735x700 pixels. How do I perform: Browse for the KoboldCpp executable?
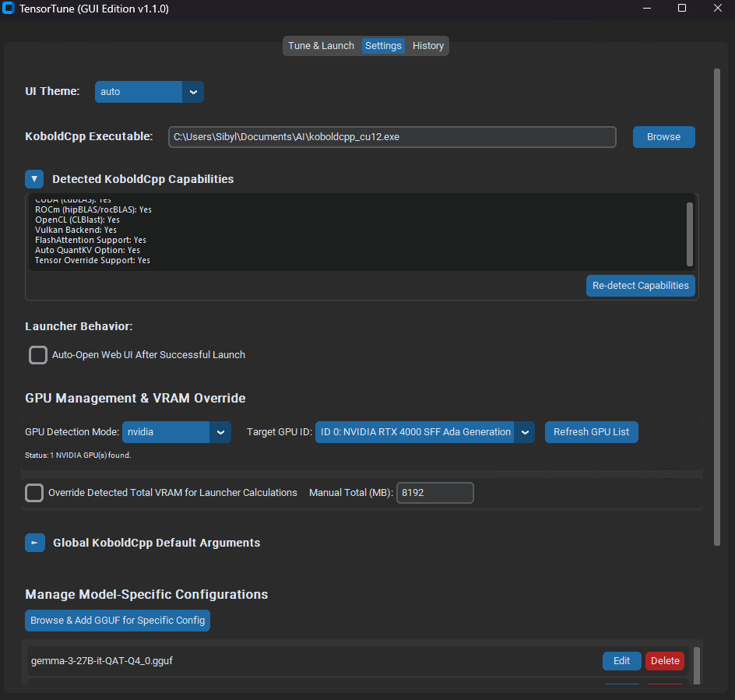(663, 137)
